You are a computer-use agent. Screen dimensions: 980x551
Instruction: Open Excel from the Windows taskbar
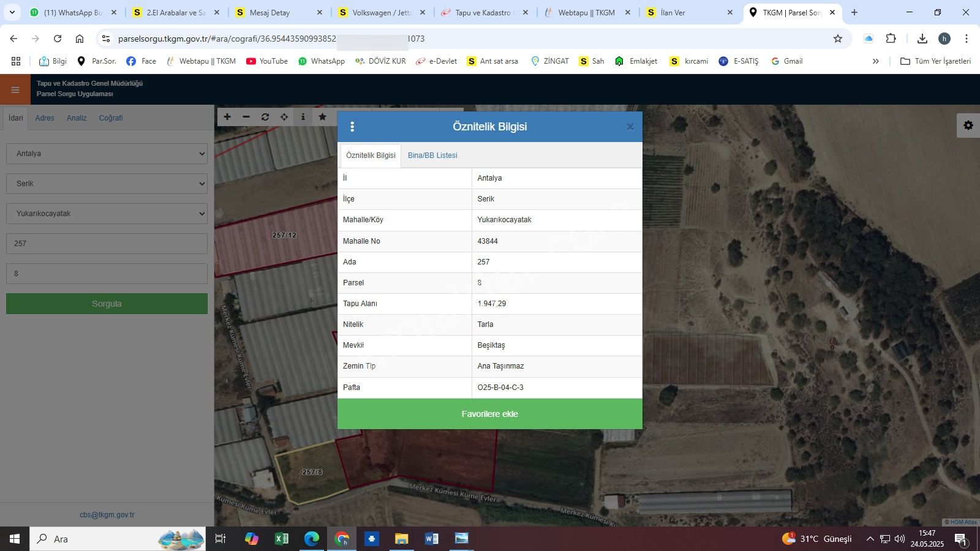coord(282,539)
